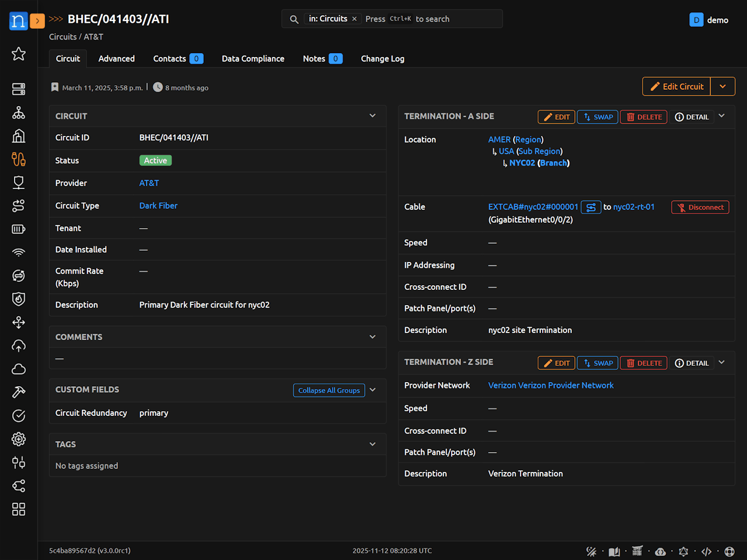Click the cable trace icon beside EXTCAB#nyc02#000001
This screenshot has height=560, width=747.
591,207
